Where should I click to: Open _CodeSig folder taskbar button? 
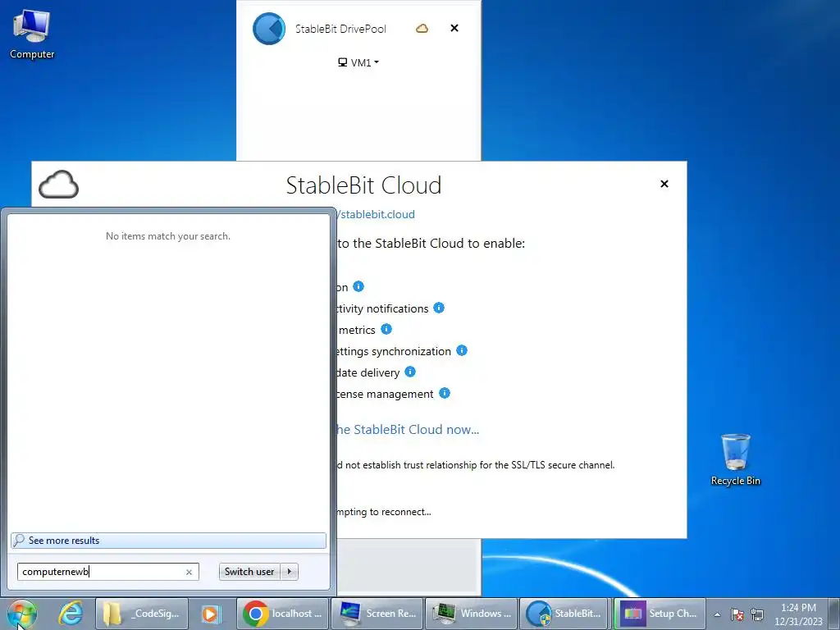[142, 614]
